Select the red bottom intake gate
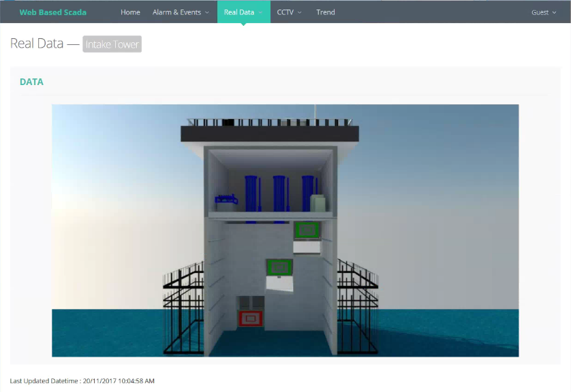The height and width of the screenshot is (392, 571). pyautogui.click(x=251, y=318)
